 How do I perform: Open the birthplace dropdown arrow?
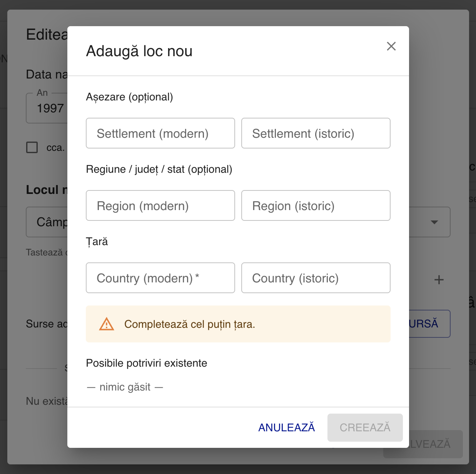point(434,222)
